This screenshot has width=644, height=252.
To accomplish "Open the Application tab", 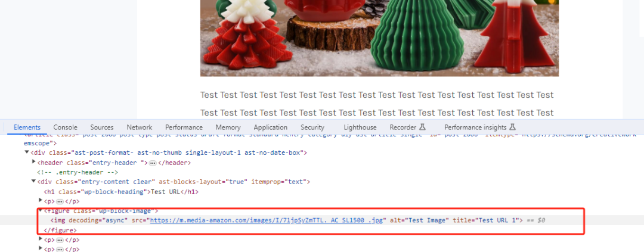I will pos(270,127).
